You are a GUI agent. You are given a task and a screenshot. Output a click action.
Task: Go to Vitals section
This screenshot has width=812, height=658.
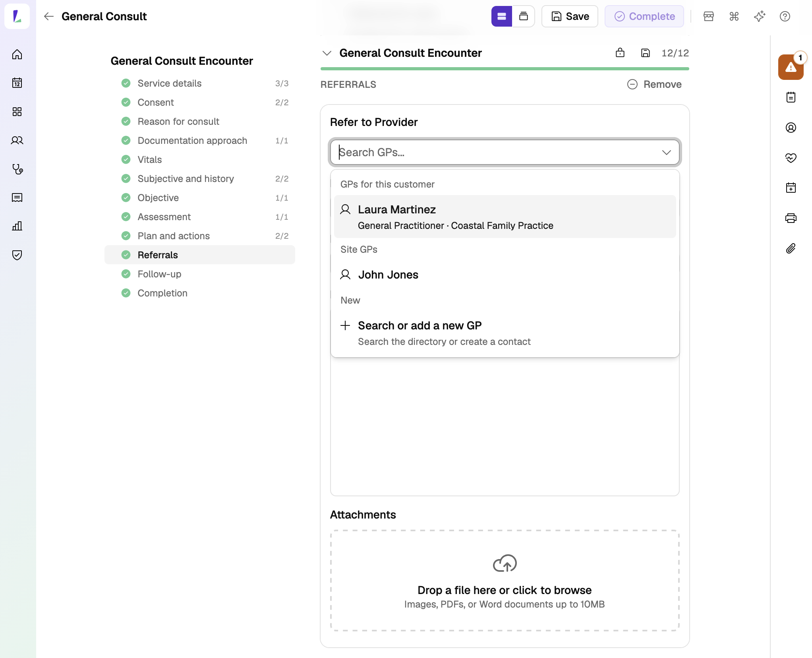(200, 159)
